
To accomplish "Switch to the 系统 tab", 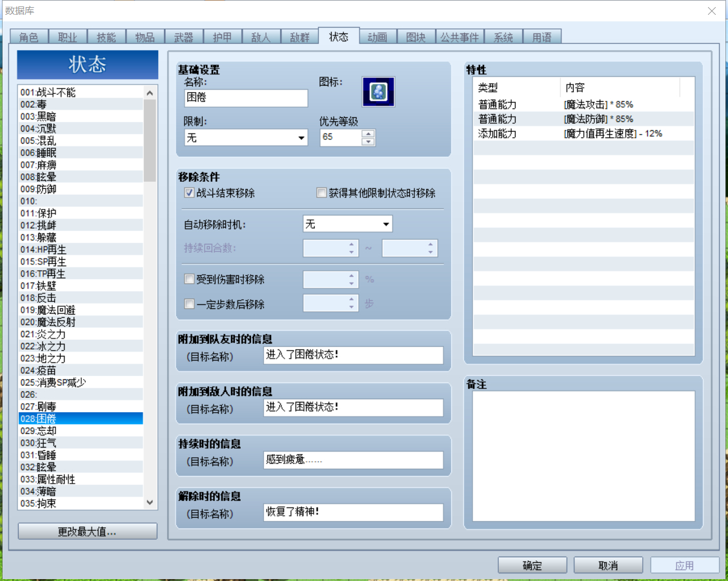I will pyautogui.click(x=503, y=37).
